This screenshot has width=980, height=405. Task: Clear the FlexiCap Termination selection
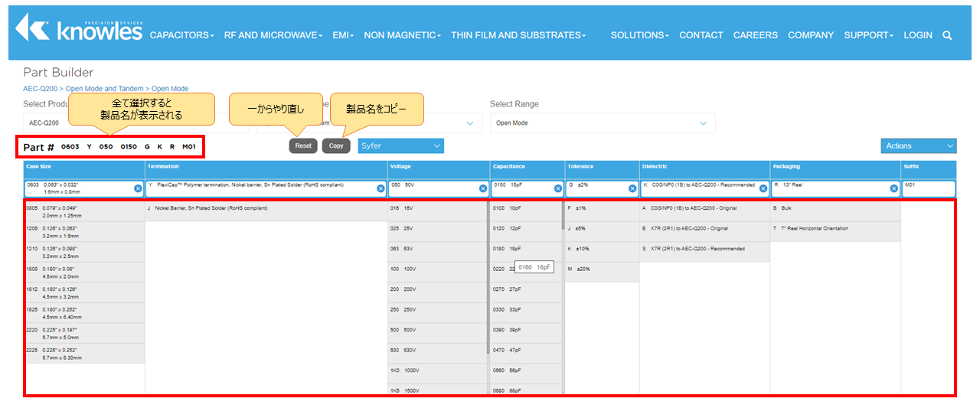(x=381, y=188)
